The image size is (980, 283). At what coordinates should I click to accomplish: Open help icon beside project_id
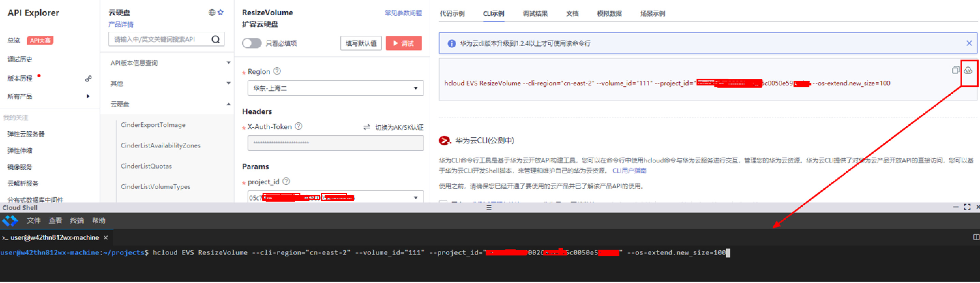pos(286,182)
